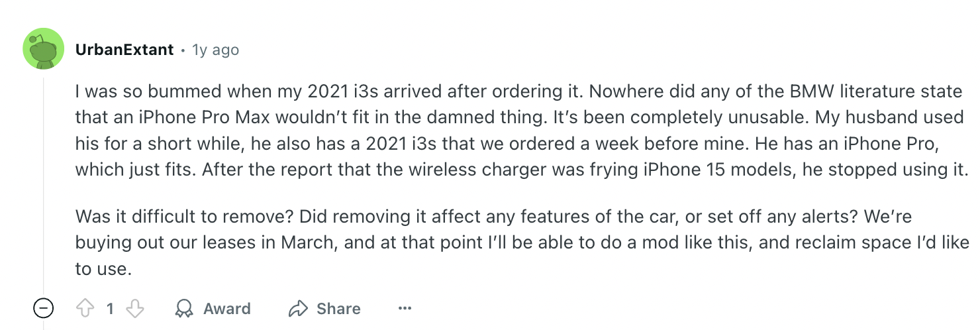Click the vote count number 1
The image size is (980, 330).
point(111,308)
